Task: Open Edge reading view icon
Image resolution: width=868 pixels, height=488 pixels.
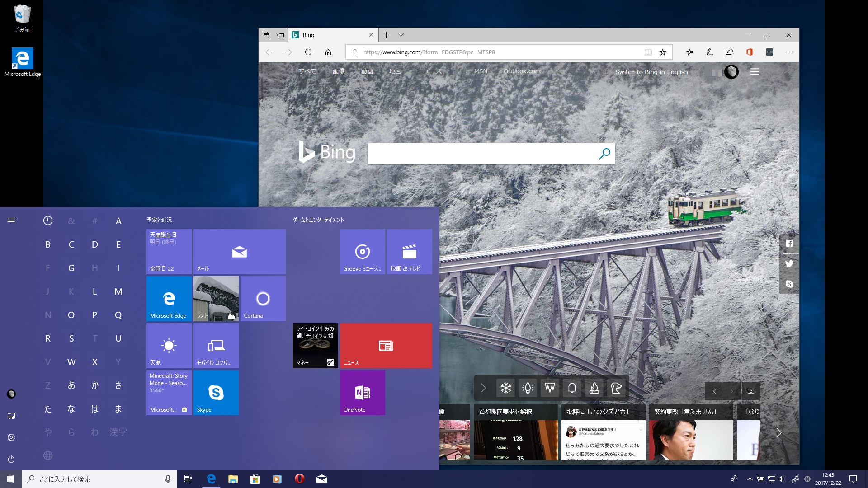Action: 648,52
